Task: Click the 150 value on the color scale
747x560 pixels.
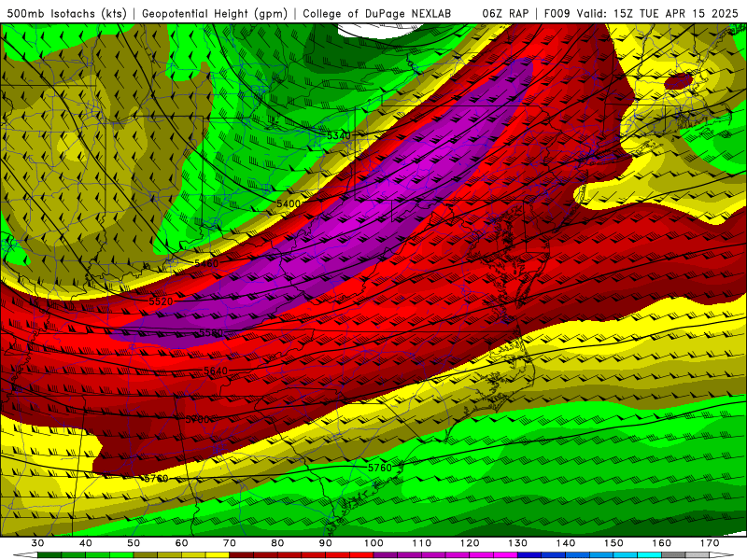Action: point(613,543)
